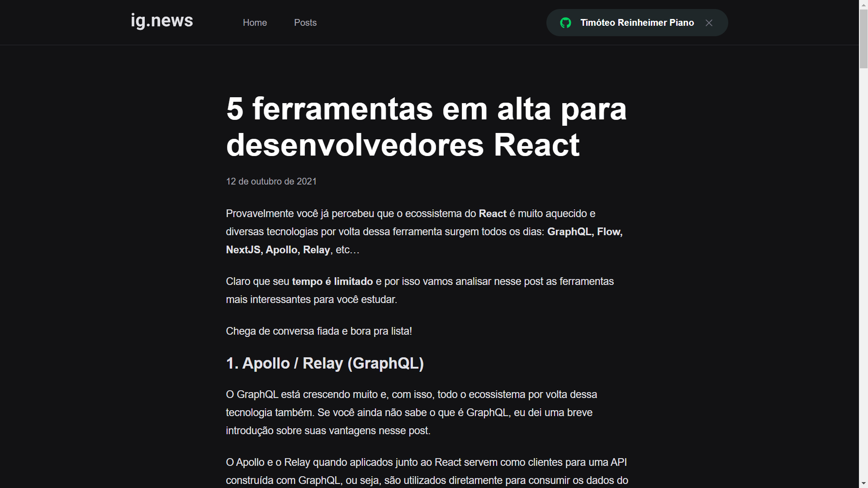
Task: Click the sentence starting 'O GraphQL está crescendo'
Action: point(412,412)
